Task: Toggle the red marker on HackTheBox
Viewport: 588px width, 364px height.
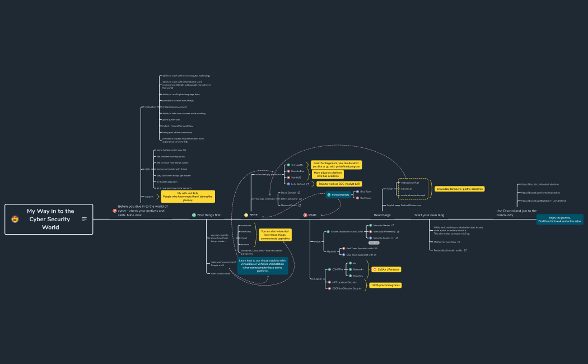Action: (288, 171)
